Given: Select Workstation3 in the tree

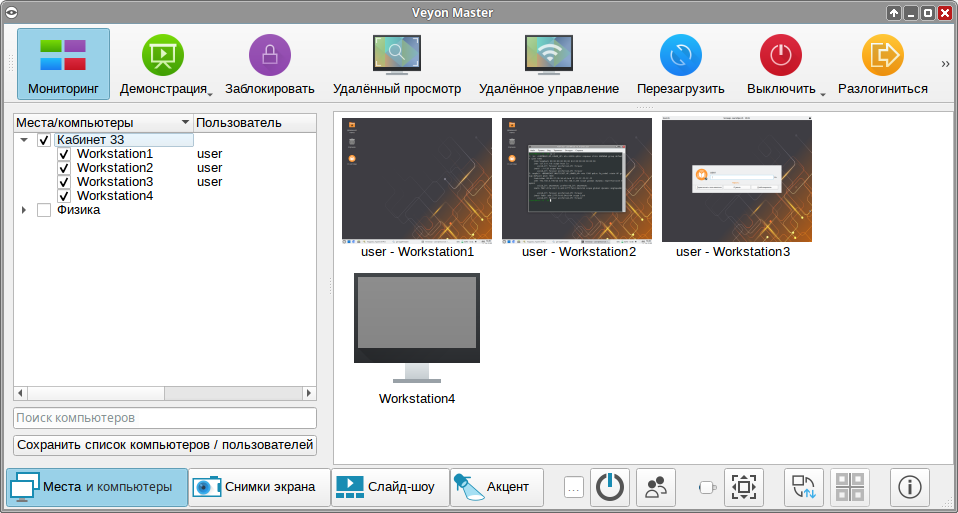Looking at the screenshot, I should point(115,182).
